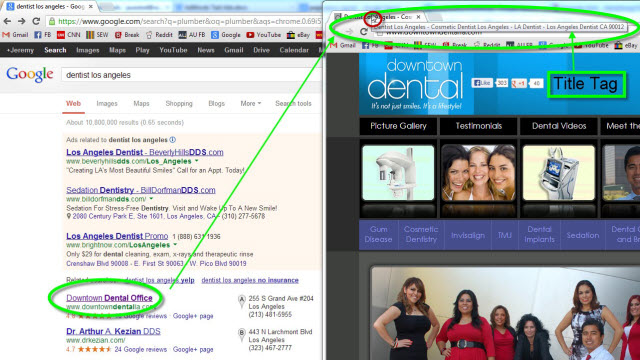
Task: Select the Images search tab
Action: [107, 104]
